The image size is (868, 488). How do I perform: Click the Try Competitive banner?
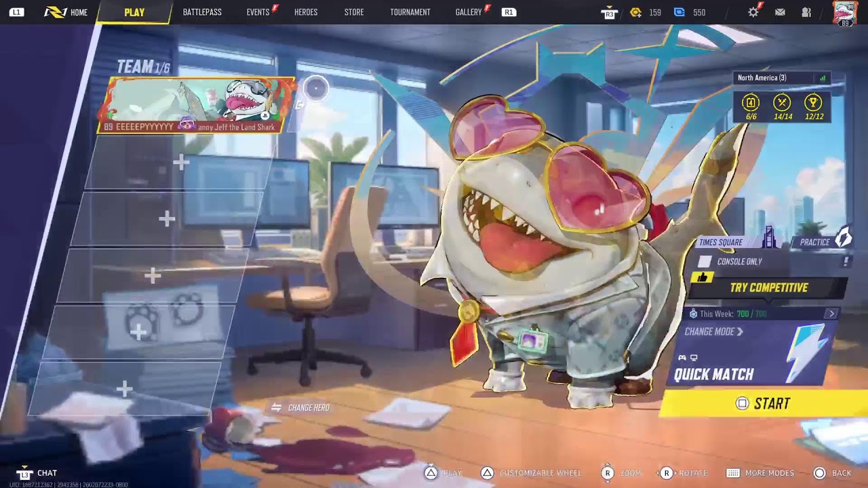point(769,287)
